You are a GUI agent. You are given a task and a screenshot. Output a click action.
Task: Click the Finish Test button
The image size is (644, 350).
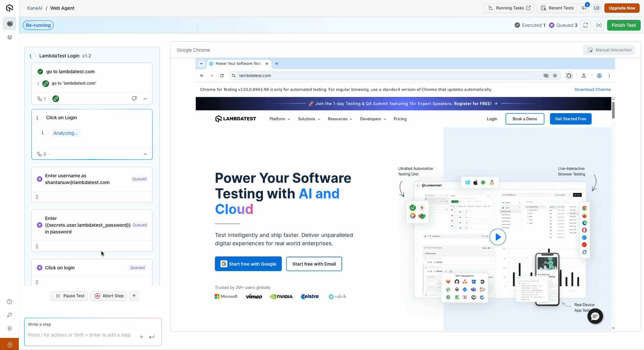click(624, 25)
